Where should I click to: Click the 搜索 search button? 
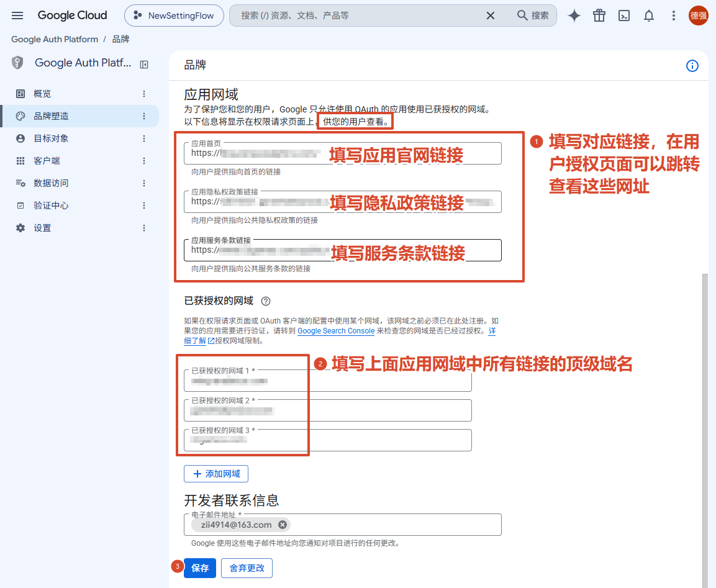(x=533, y=16)
